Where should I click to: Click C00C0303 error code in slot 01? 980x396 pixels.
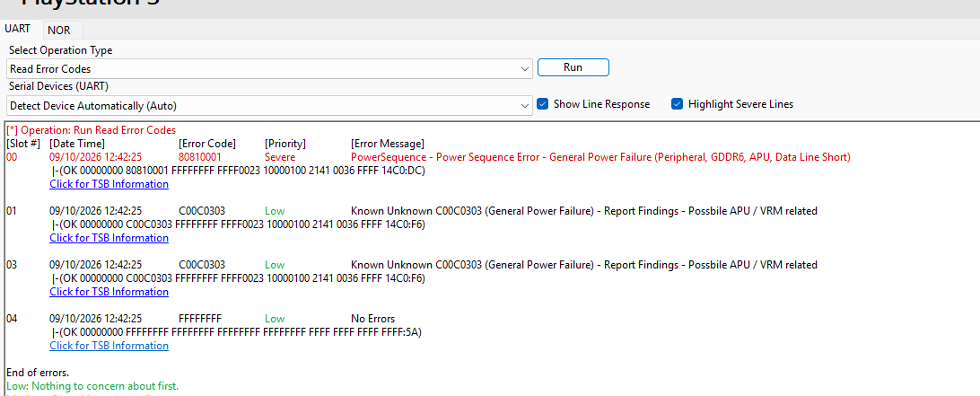[x=202, y=211]
